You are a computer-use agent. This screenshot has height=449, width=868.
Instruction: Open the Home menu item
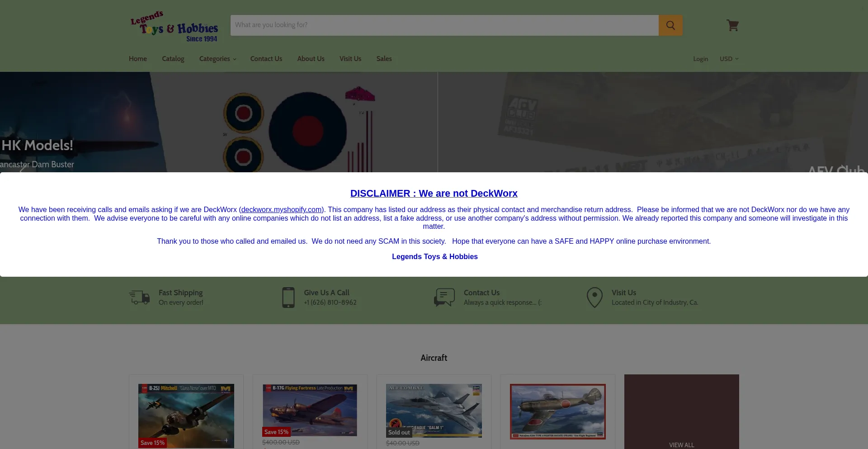pyautogui.click(x=138, y=59)
